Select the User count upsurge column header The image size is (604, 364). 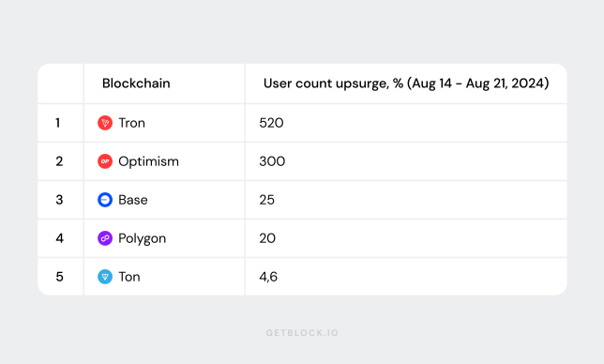click(406, 83)
